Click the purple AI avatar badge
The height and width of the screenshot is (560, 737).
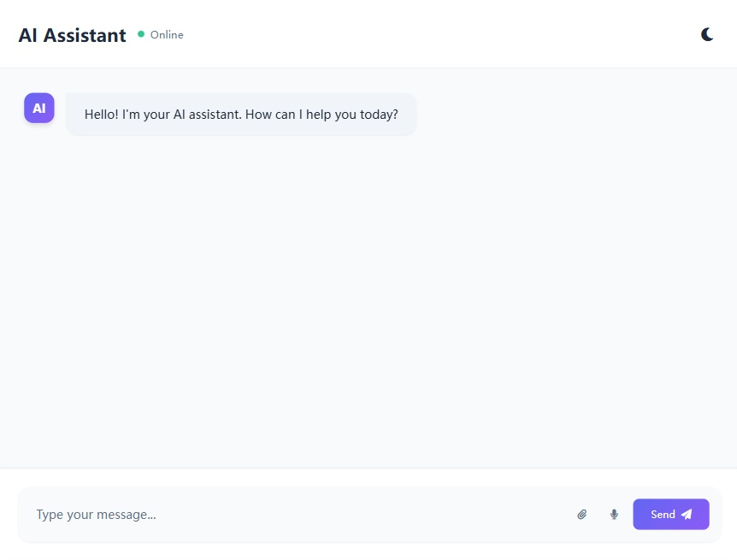(x=39, y=109)
